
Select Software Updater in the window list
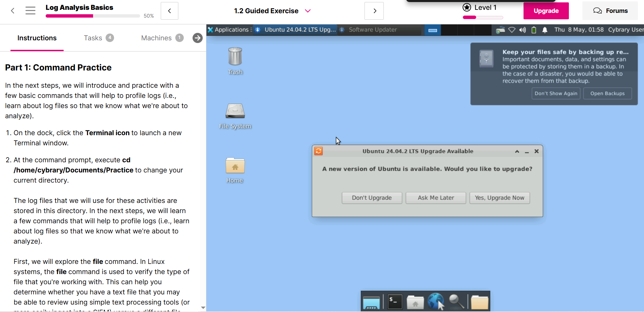[x=372, y=30]
